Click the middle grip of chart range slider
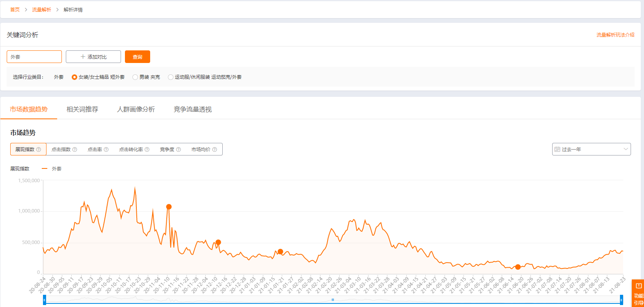Screen dimensions: 644x307 point(333,300)
